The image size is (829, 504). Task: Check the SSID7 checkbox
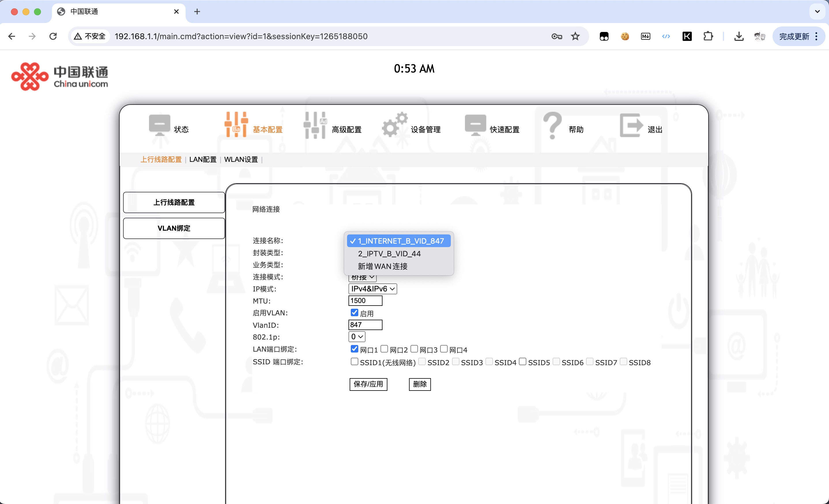[589, 361]
